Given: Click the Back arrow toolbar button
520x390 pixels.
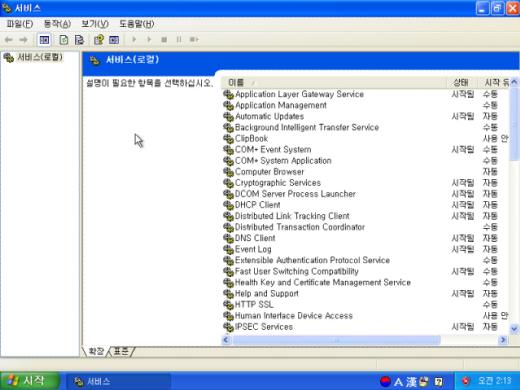Looking at the screenshot, I should pyautogui.click(x=9, y=40).
